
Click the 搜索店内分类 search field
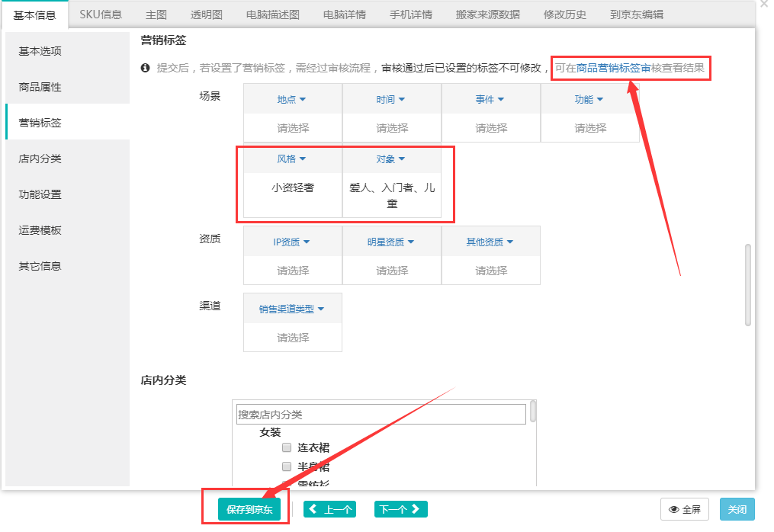[x=381, y=414]
